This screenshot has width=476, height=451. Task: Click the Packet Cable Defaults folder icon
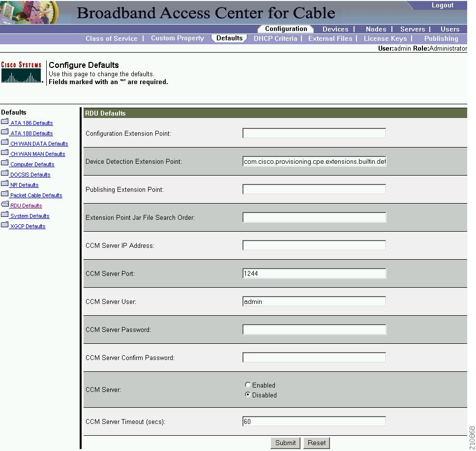(5, 193)
